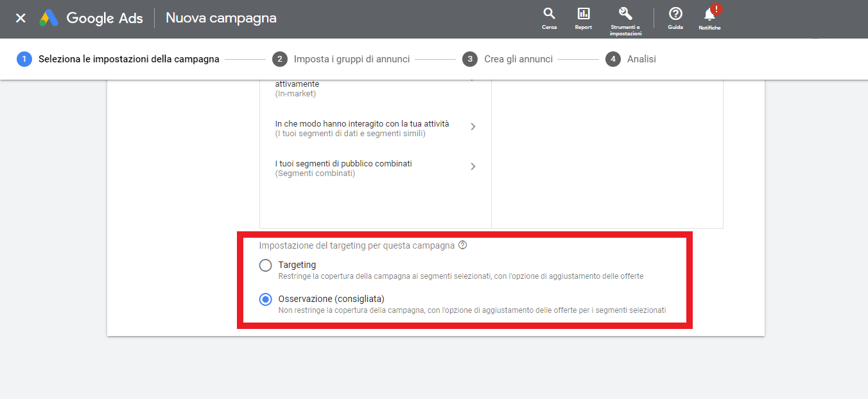The width and height of the screenshot is (868, 399).
Task: Expand 'I tuoi segmenti di pubblico combinati' chevron
Action: click(473, 166)
